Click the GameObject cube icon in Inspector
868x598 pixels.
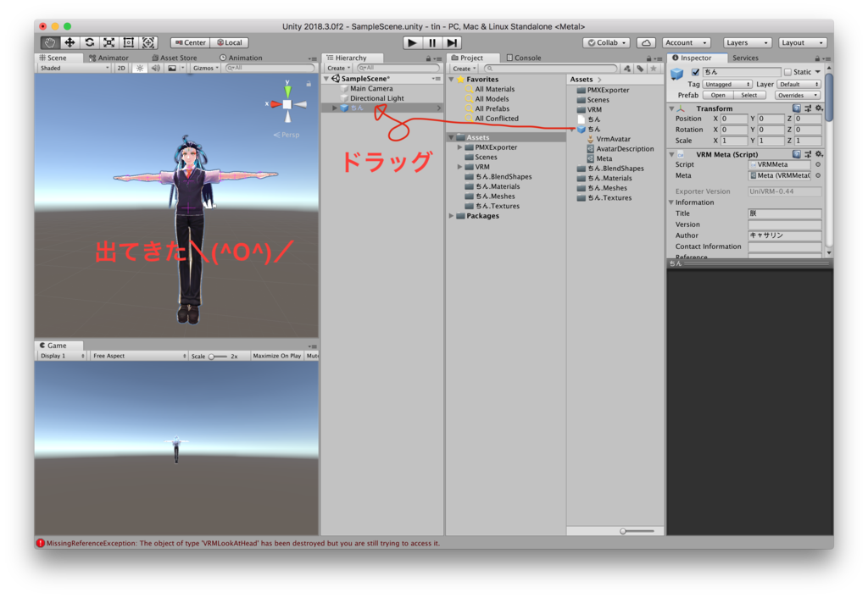click(677, 74)
